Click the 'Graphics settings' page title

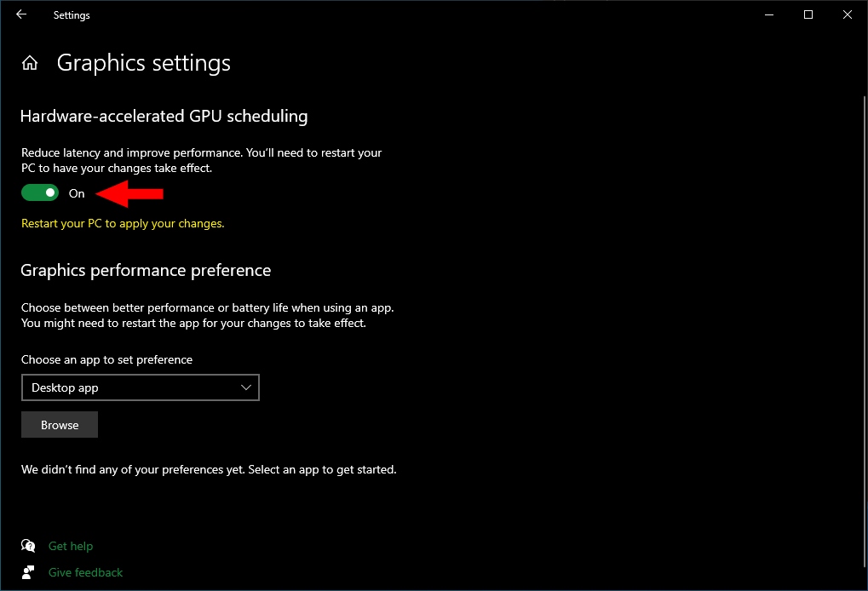click(x=143, y=64)
